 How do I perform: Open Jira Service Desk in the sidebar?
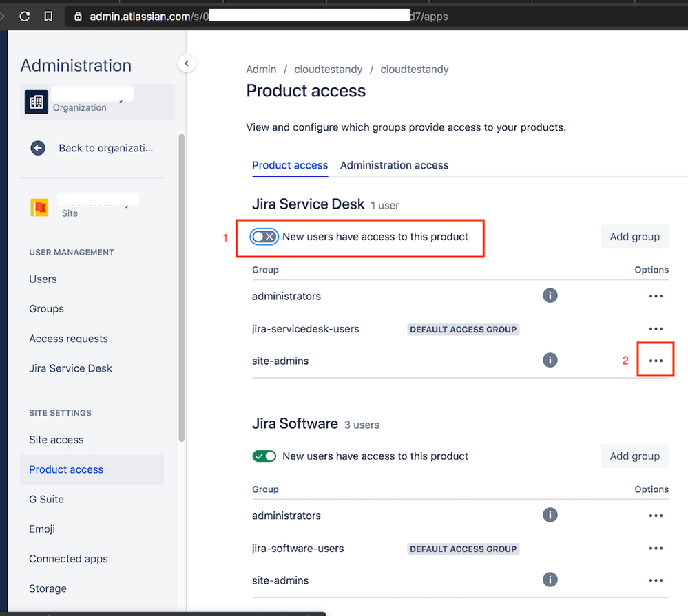[71, 369]
